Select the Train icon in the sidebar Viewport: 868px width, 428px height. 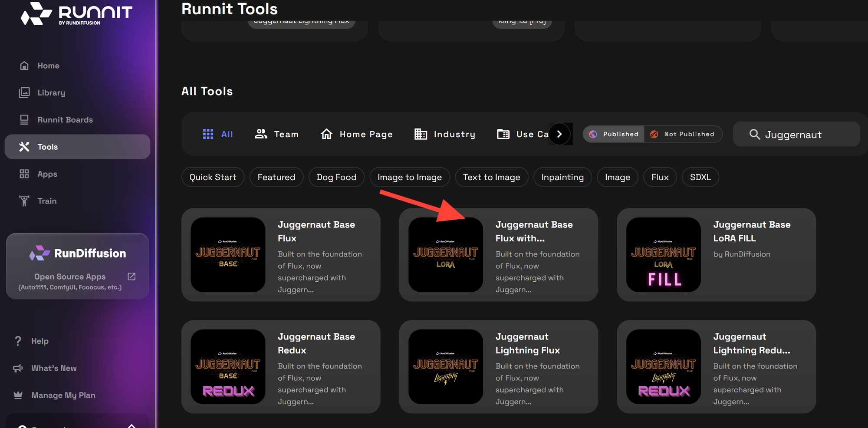point(24,201)
